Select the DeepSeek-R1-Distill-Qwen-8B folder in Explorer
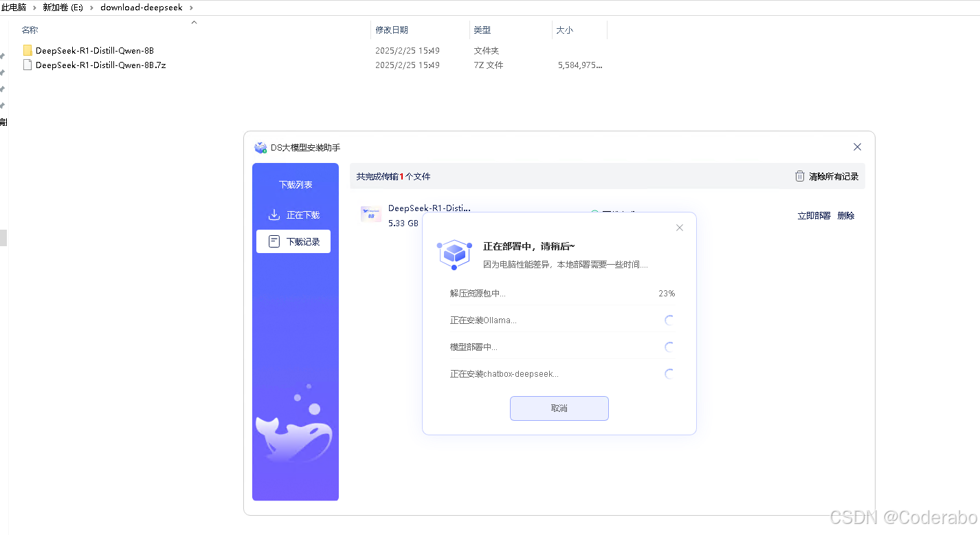This screenshot has width=980, height=535. tap(95, 50)
